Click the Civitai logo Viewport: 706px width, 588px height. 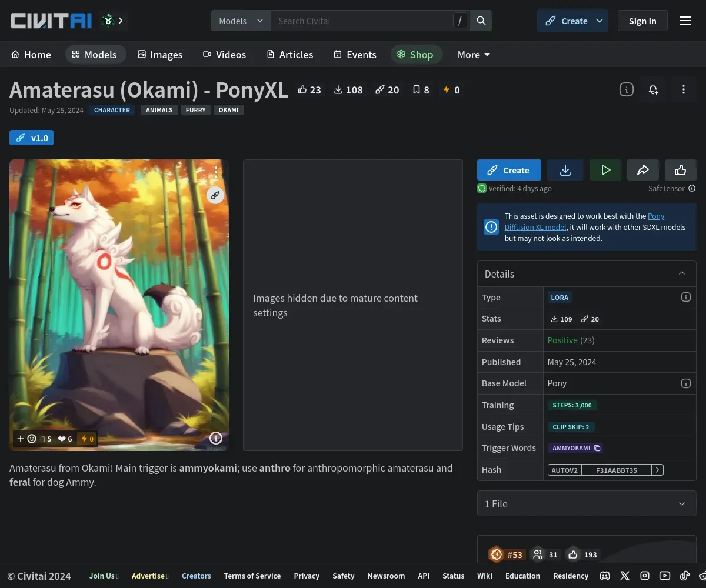coord(51,21)
